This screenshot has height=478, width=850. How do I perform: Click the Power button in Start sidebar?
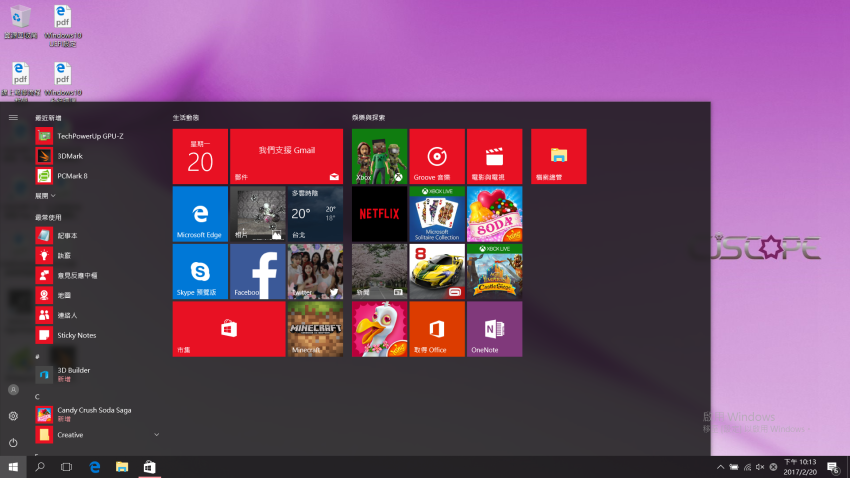pos(14,443)
